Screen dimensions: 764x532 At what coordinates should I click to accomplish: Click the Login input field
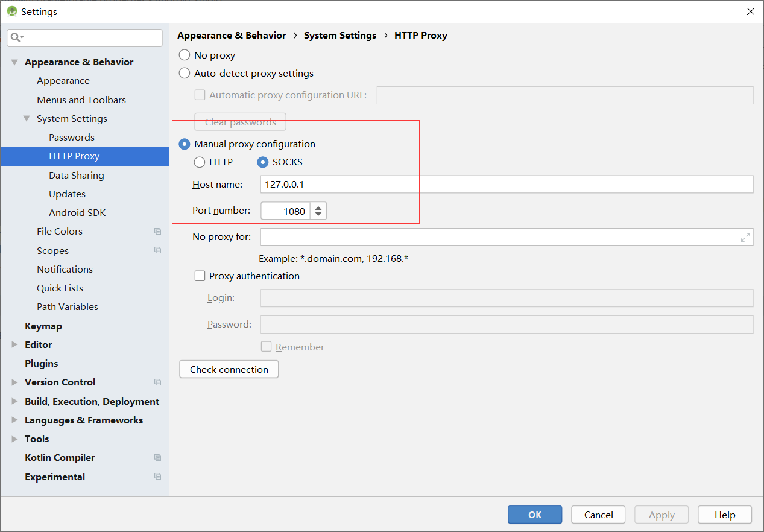tap(507, 298)
